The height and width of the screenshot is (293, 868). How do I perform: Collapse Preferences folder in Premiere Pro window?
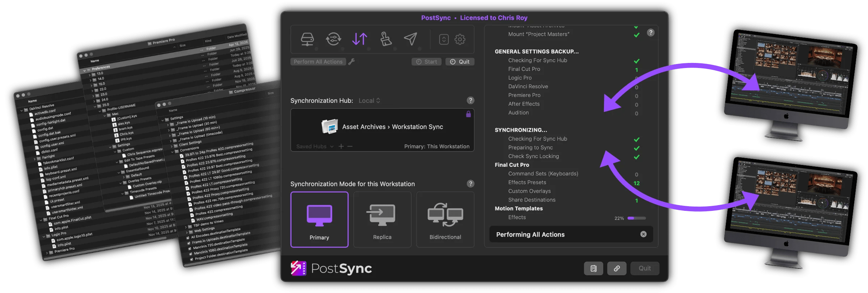pos(85,71)
